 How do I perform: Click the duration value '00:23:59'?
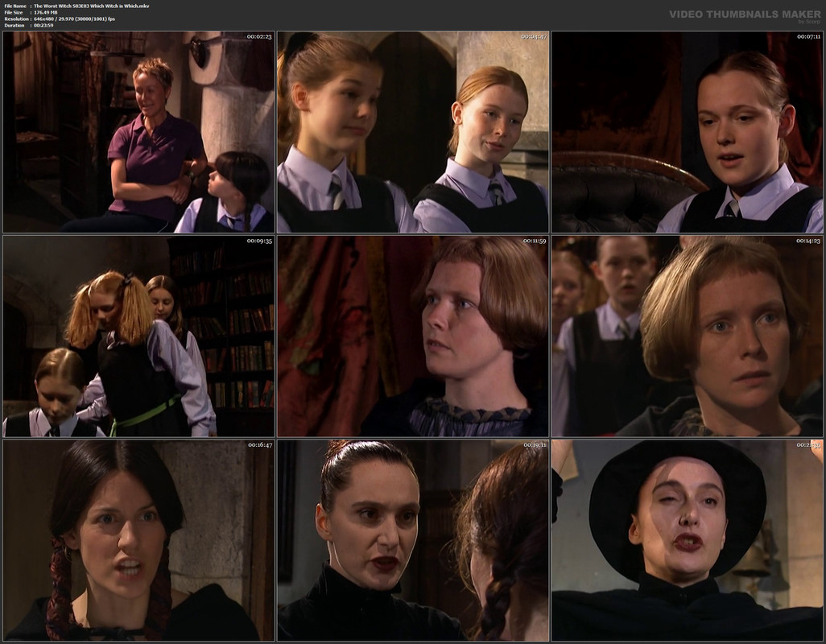click(43, 25)
